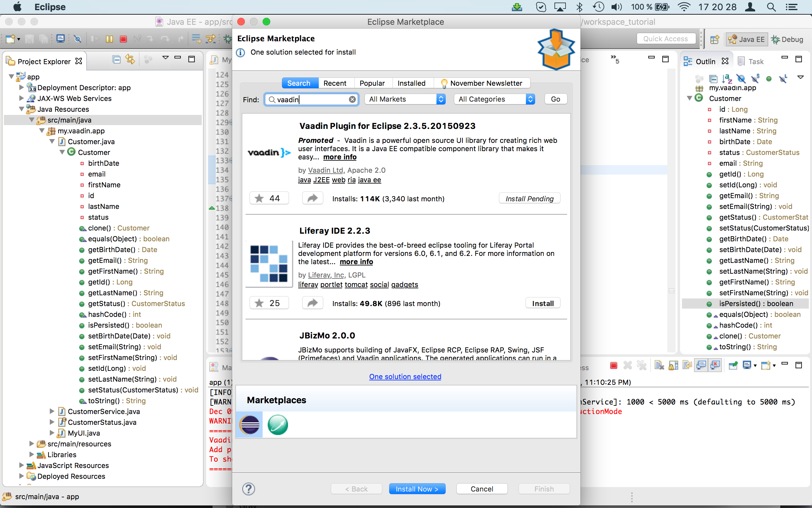Open Project Explorer view menu triangle
Screen dimensions: 812x508
click(x=165, y=58)
